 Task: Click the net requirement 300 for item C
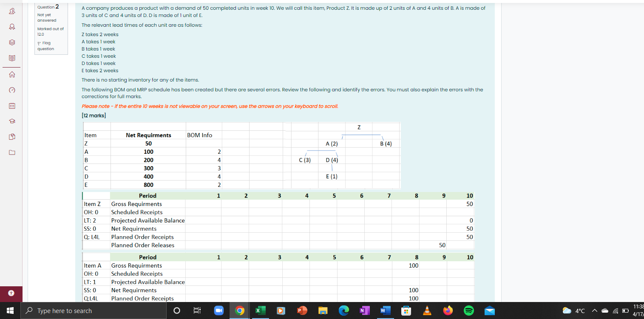[148, 168]
